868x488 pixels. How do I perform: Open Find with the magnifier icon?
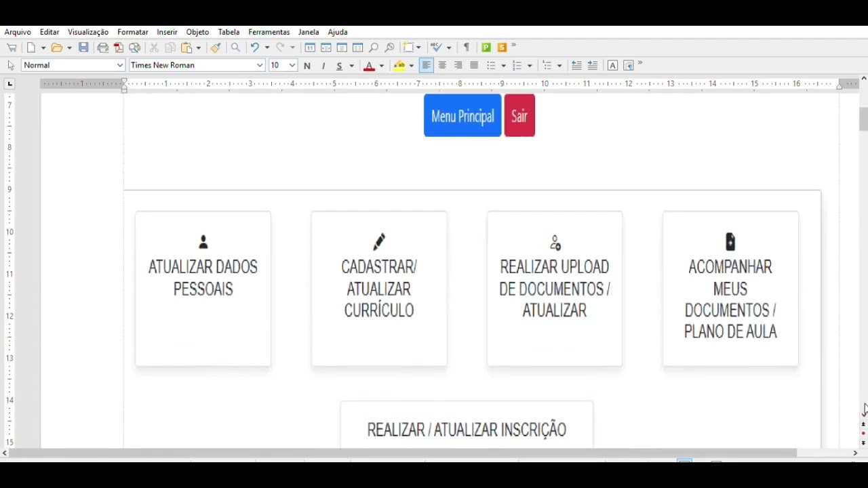tap(235, 47)
